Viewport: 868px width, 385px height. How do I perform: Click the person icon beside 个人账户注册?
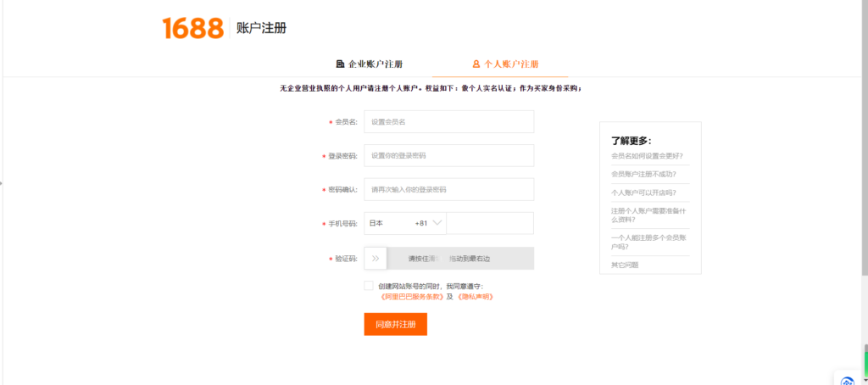pyautogui.click(x=476, y=64)
